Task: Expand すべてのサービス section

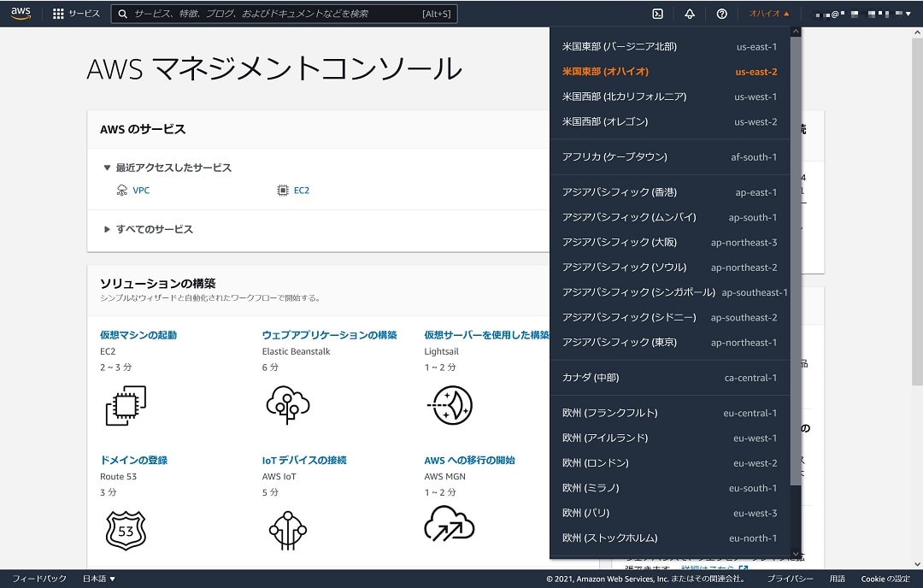Action: (x=149, y=229)
